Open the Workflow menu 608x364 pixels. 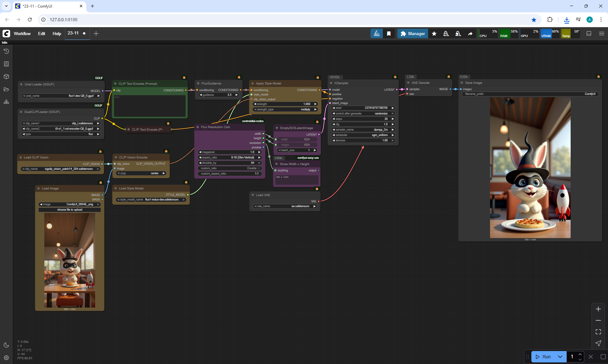[x=22, y=34]
